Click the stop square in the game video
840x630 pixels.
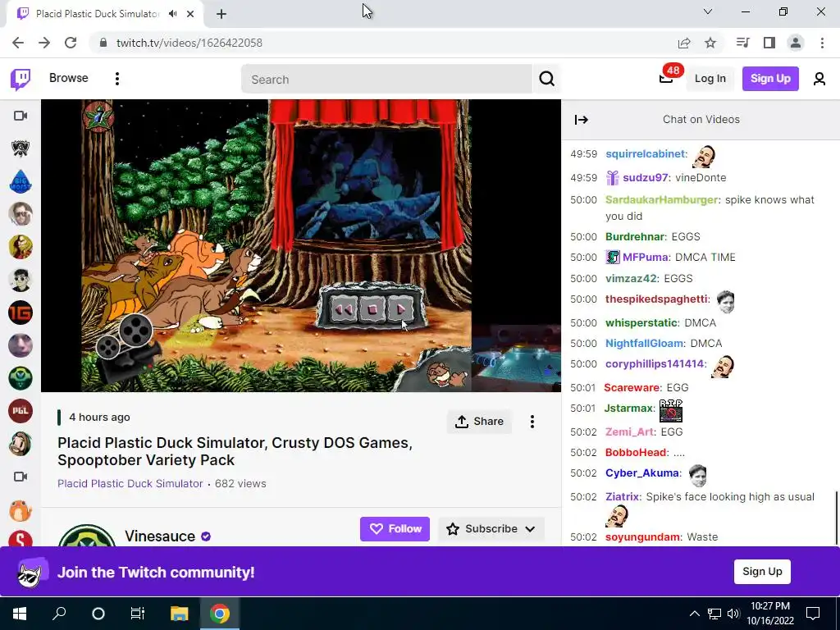(x=372, y=309)
